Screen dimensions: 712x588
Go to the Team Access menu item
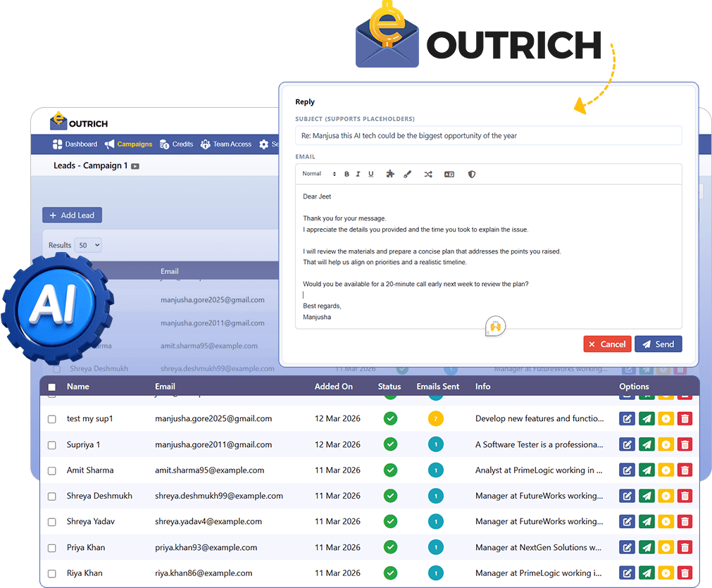click(226, 144)
